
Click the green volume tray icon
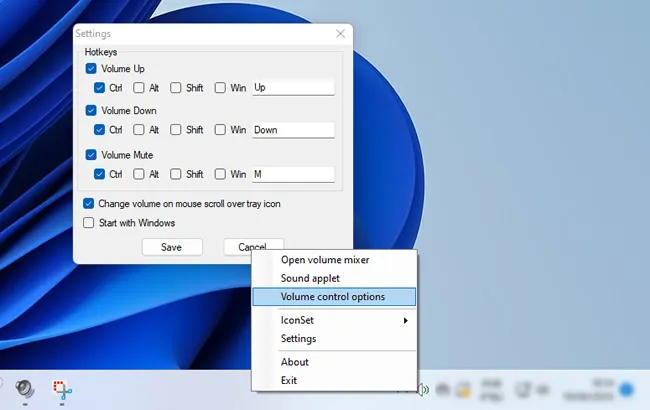coord(423,390)
